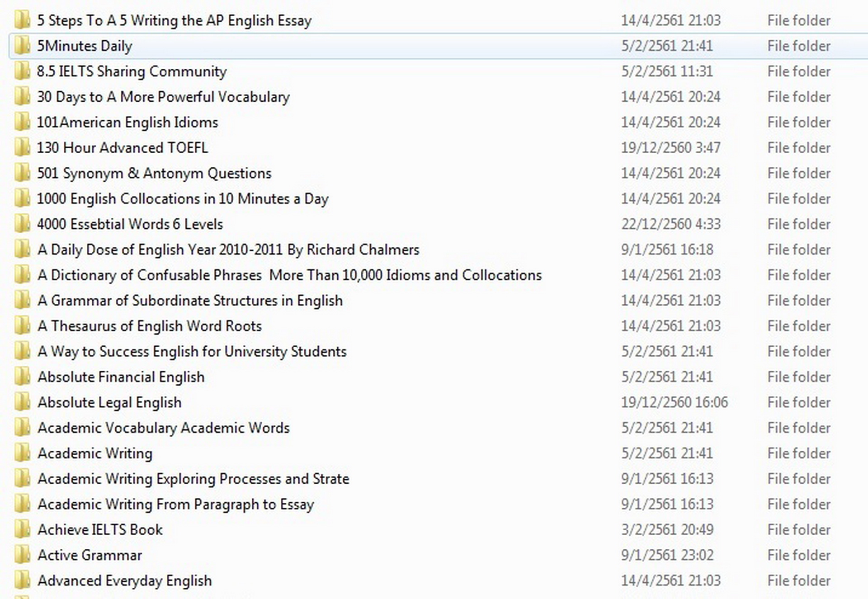Select Advanced Everyday English folder name
The height and width of the screenshot is (599, 868).
click(125, 580)
